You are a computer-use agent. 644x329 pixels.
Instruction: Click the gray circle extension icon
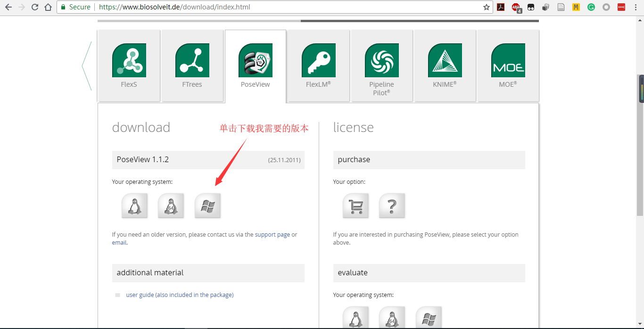tap(606, 7)
